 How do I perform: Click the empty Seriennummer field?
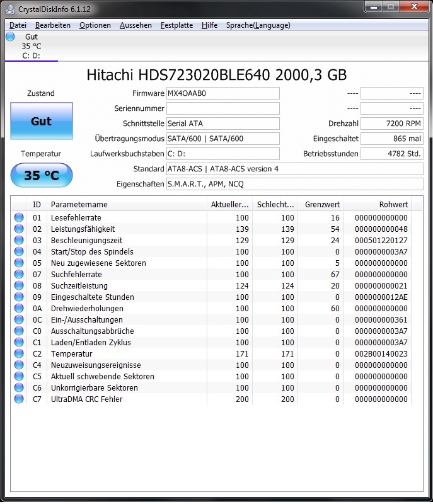[222, 108]
